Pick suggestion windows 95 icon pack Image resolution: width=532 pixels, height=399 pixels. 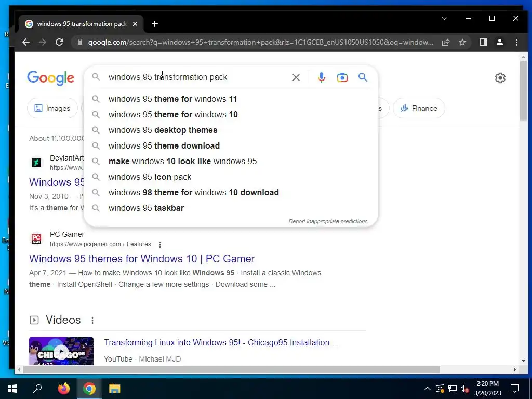(231, 177)
